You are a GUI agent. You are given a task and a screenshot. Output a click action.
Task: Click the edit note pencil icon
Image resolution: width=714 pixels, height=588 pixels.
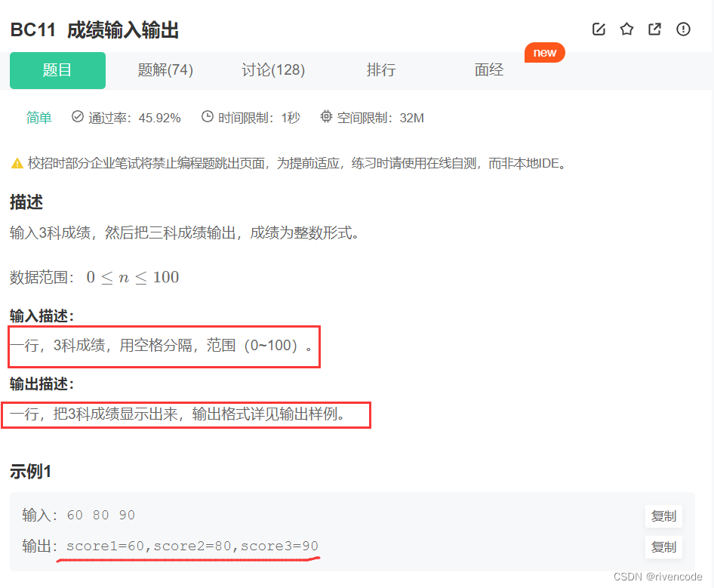[599, 29]
